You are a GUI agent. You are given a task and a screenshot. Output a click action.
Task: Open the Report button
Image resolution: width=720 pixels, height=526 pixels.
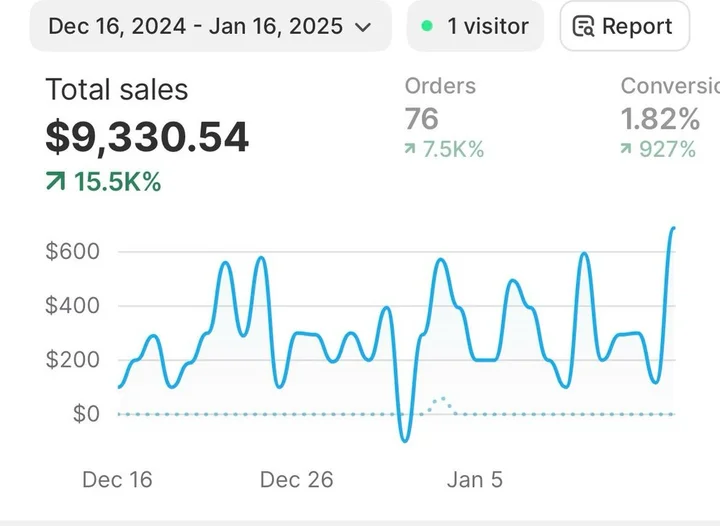[x=624, y=26]
